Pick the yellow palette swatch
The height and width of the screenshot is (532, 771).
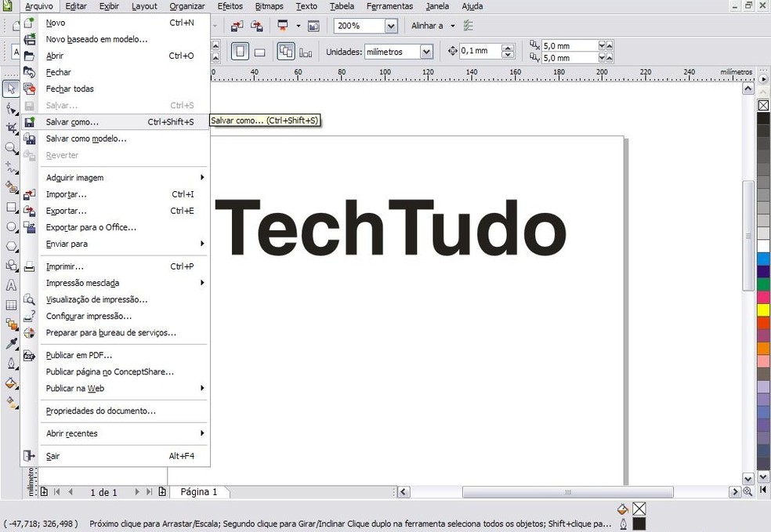[763, 309]
